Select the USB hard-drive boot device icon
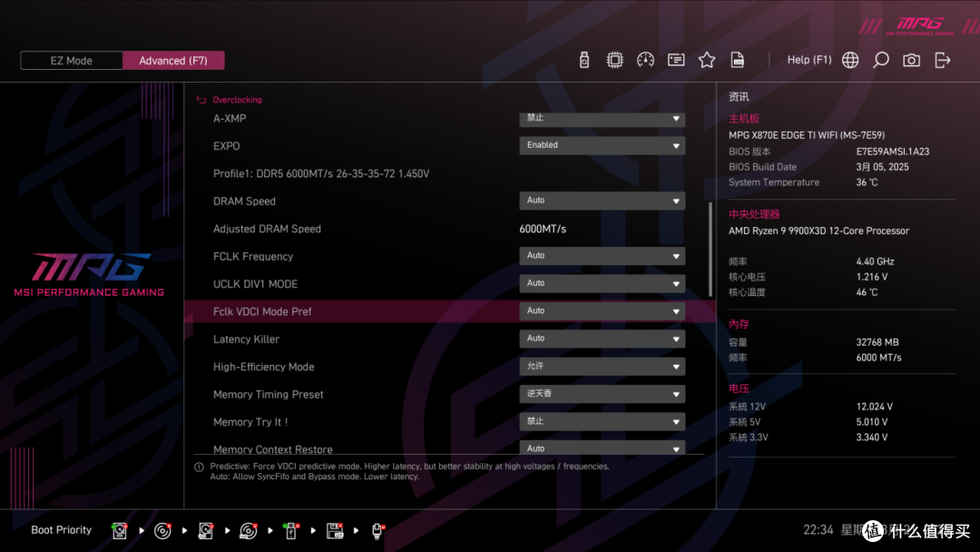Image resolution: width=980 pixels, height=552 pixels. pyautogui.click(x=206, y=531)
